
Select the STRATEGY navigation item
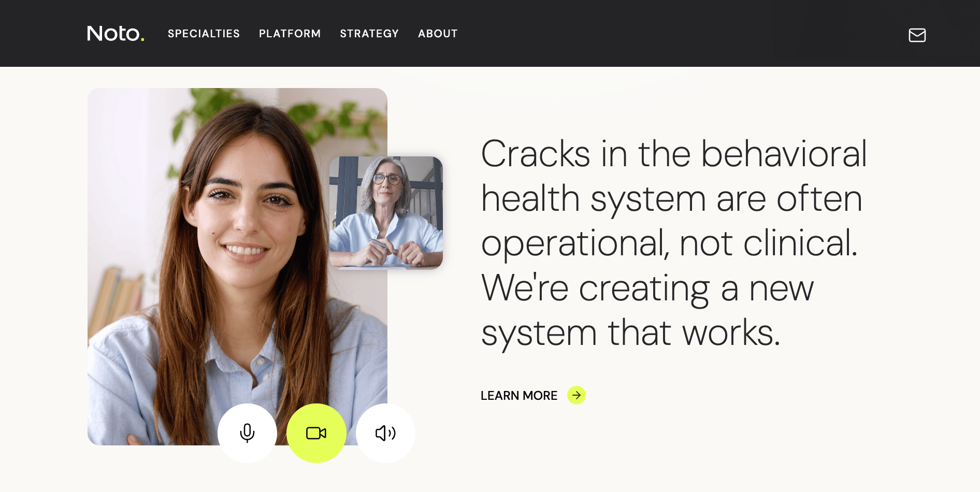(369, 34)
